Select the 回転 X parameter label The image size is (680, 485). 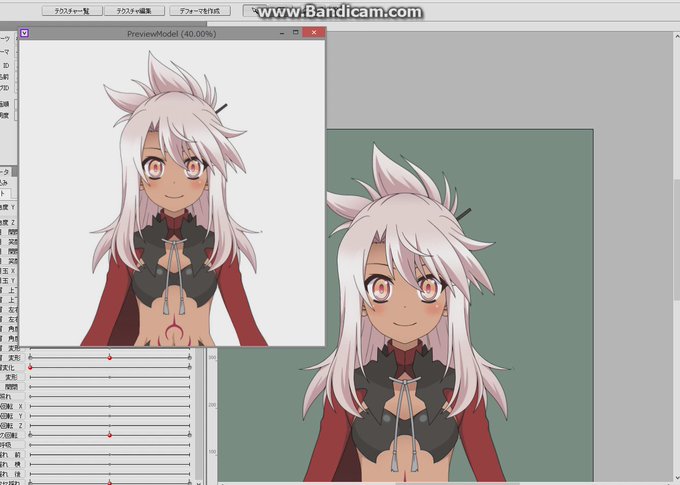click(11, 406)
